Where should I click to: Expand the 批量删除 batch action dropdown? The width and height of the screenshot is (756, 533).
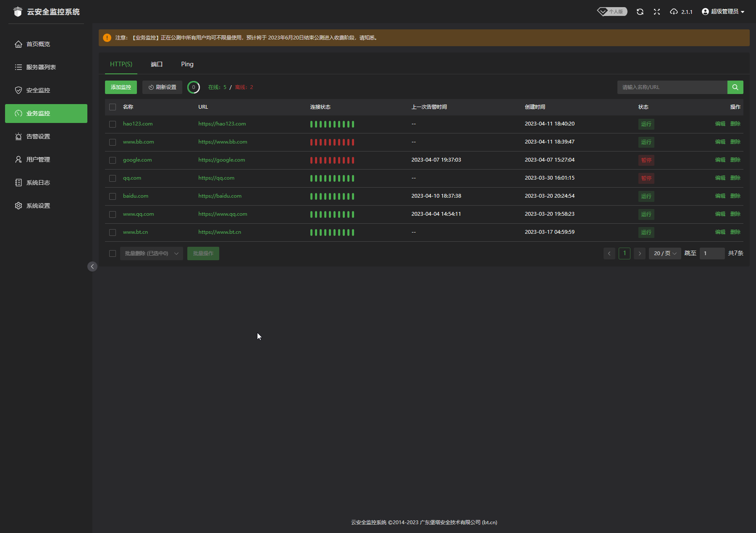tap(151, 253)
